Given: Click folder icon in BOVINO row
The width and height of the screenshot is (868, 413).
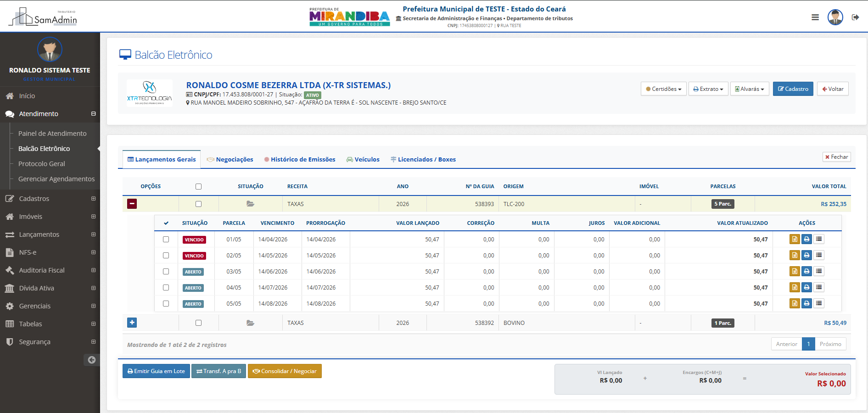Looking at the screenshot, I should point(250,323).
